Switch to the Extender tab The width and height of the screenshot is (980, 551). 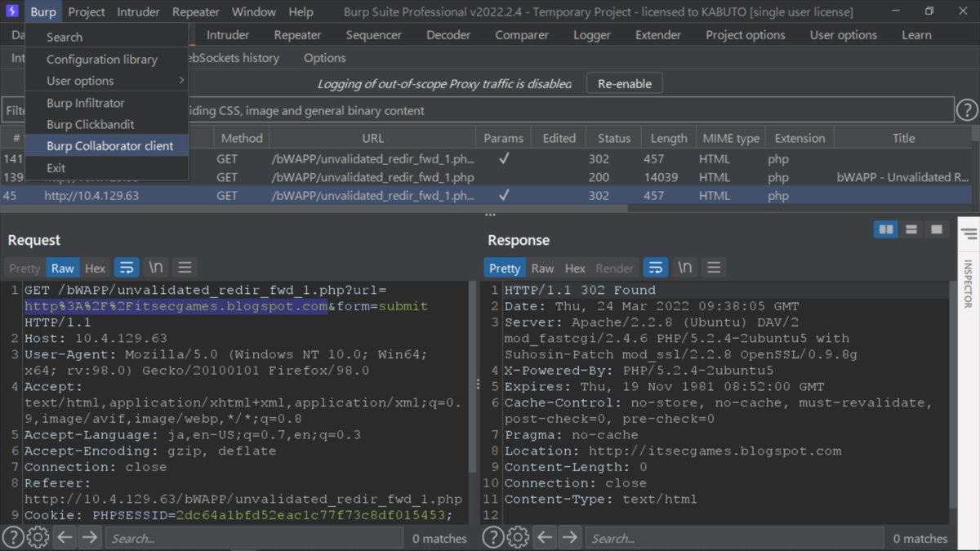658,35
